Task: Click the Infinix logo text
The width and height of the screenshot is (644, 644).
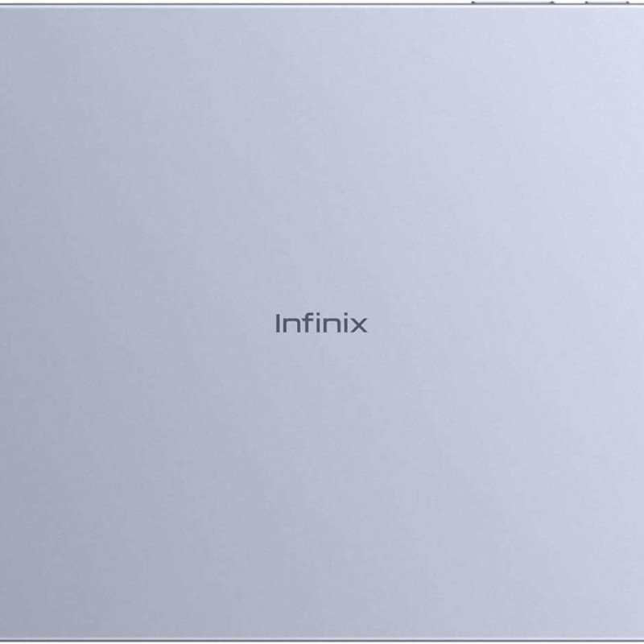Action: tap(321, 324)
